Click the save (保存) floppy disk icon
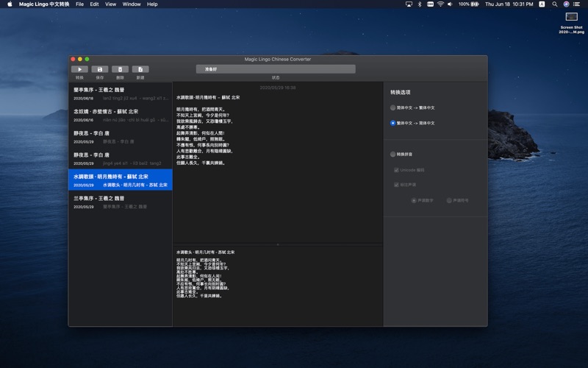 (x=100, y=69)
